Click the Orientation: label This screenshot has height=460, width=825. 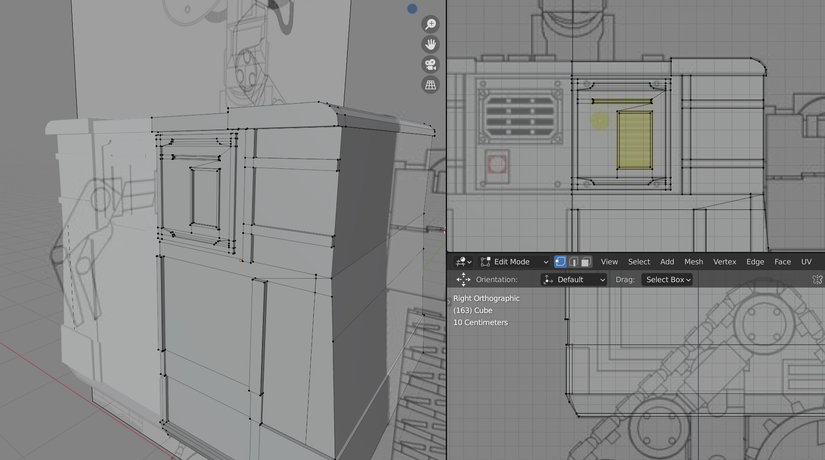click(496, 279)
